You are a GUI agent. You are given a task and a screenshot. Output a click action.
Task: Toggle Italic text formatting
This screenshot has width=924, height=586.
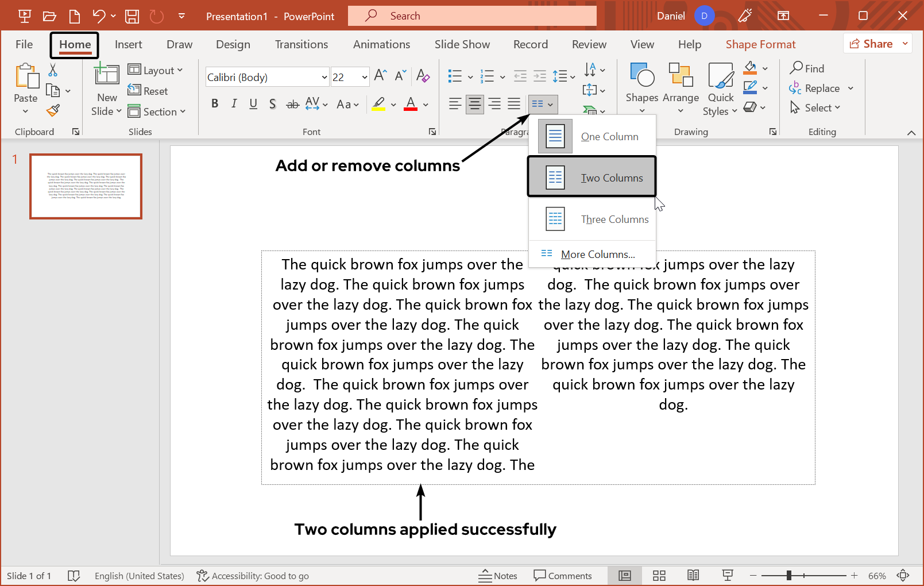coord(234,104)
